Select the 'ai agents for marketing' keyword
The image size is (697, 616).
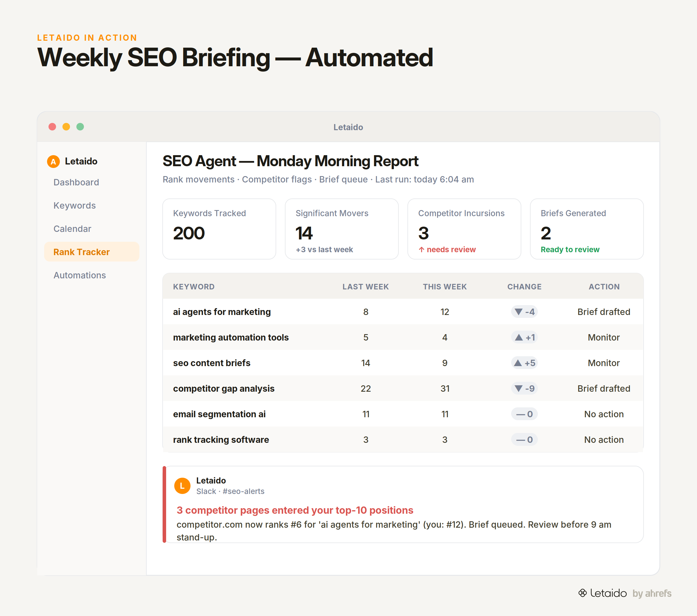coord(222,312)
